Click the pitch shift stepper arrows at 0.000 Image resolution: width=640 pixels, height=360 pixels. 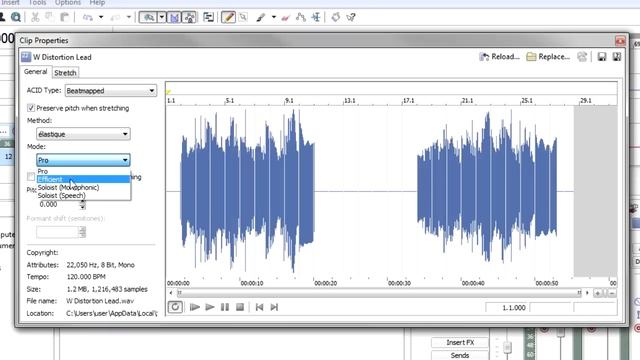tap(82, 204)
